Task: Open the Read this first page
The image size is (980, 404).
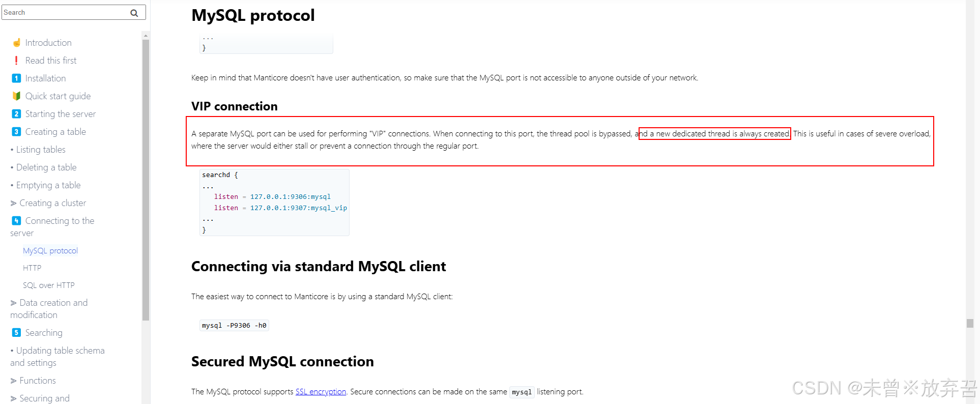Action: 51,61
